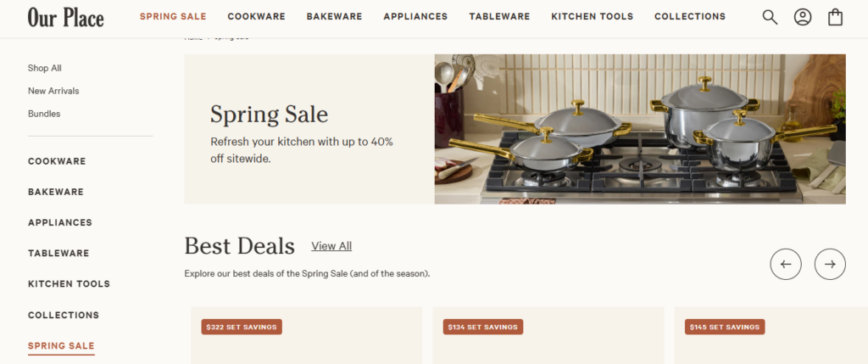Open the Bakeware top navigation menu

tap(334, 16)
